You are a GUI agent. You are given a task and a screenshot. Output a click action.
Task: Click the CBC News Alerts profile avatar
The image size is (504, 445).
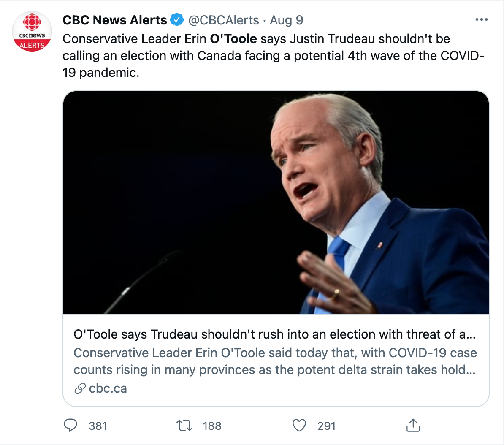pyautogui.click(x=32, y=32)
